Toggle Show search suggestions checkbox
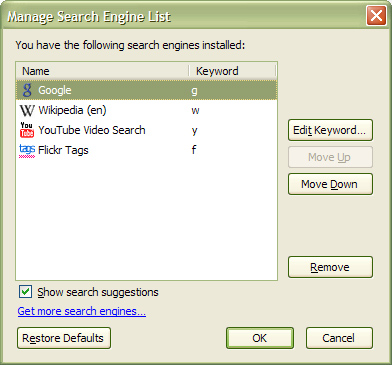Image resolution: width=392 pixels, height=365 pixels. pyautogui.click(x=26, y=292)
